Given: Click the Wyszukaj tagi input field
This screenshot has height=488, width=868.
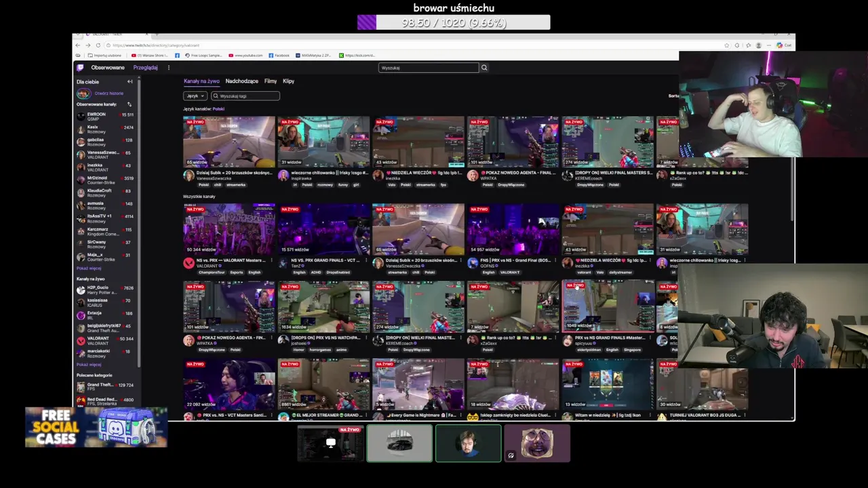Looking at the screenshot, I should [x=245, y=96].
